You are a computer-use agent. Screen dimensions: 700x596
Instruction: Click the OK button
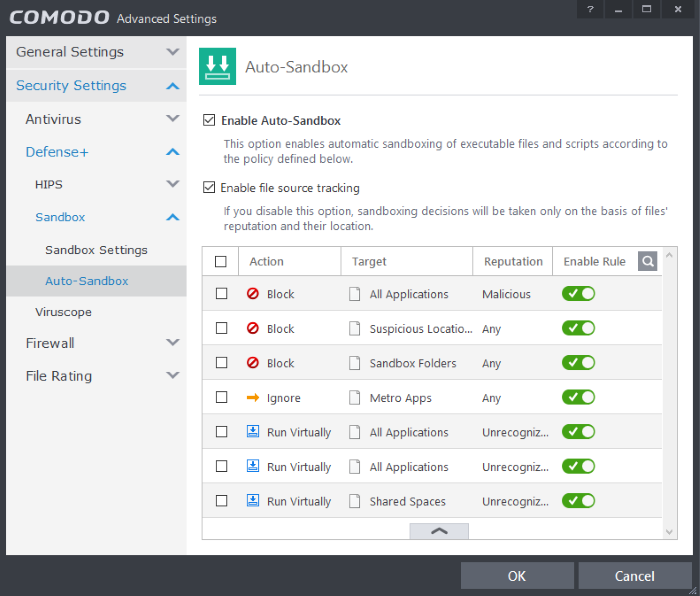(x=517, y=575)
